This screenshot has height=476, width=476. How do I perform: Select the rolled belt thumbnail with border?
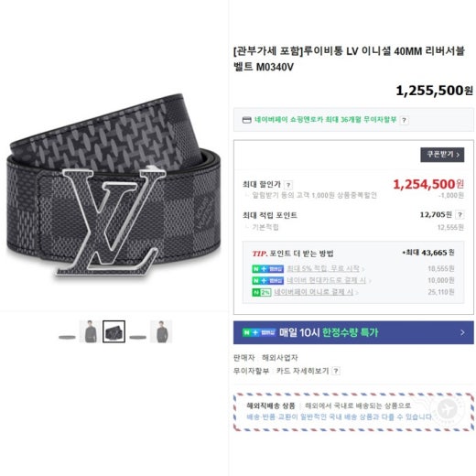click(x=114, y=331)
